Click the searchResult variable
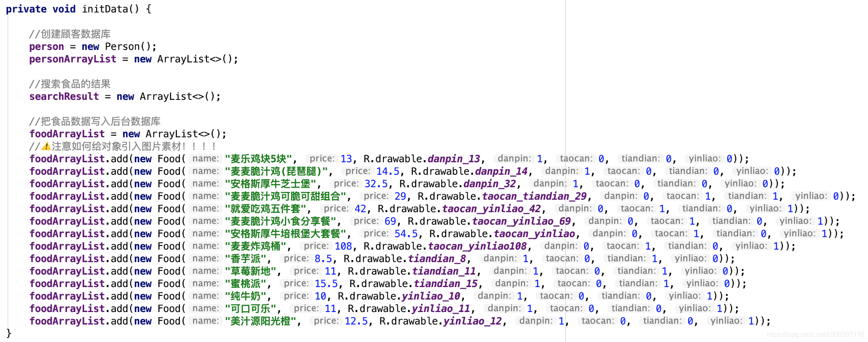 [x=64, y=97]
